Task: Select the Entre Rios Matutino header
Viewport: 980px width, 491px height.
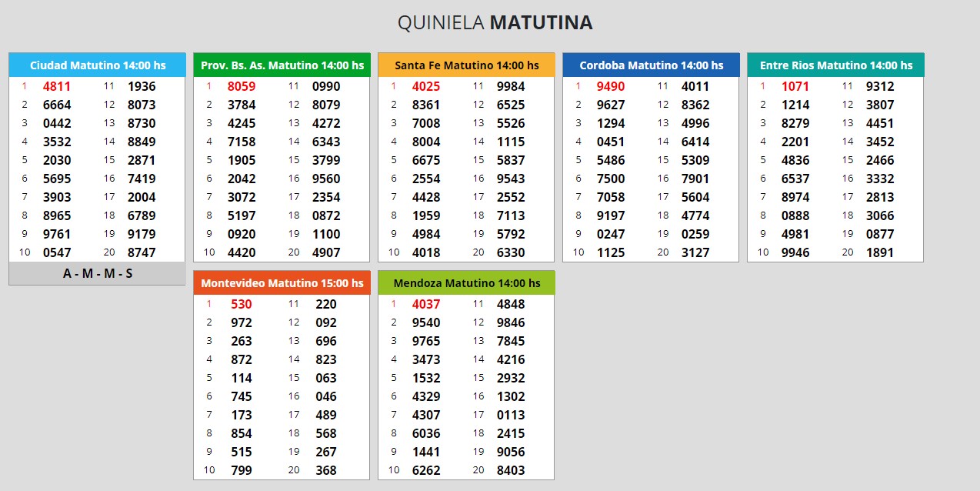Action: click(835, 65)
